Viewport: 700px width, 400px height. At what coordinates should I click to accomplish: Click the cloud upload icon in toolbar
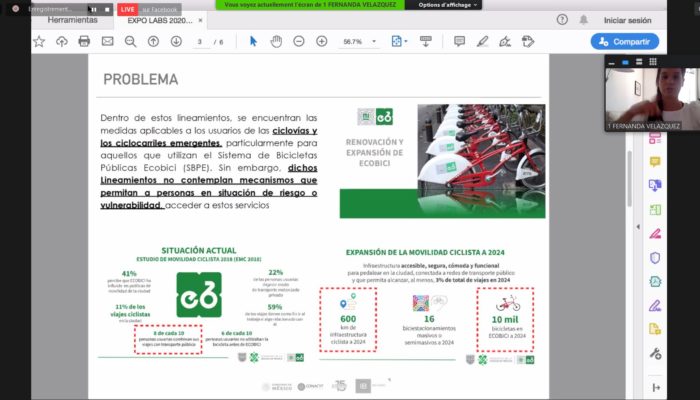[x=62, y=42]
